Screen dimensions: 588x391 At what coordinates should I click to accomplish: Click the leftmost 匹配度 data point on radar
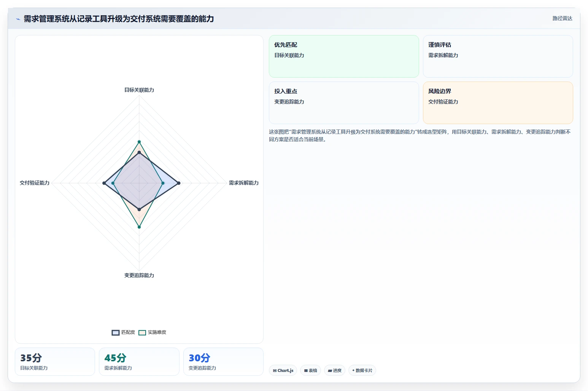pos(104,183)
